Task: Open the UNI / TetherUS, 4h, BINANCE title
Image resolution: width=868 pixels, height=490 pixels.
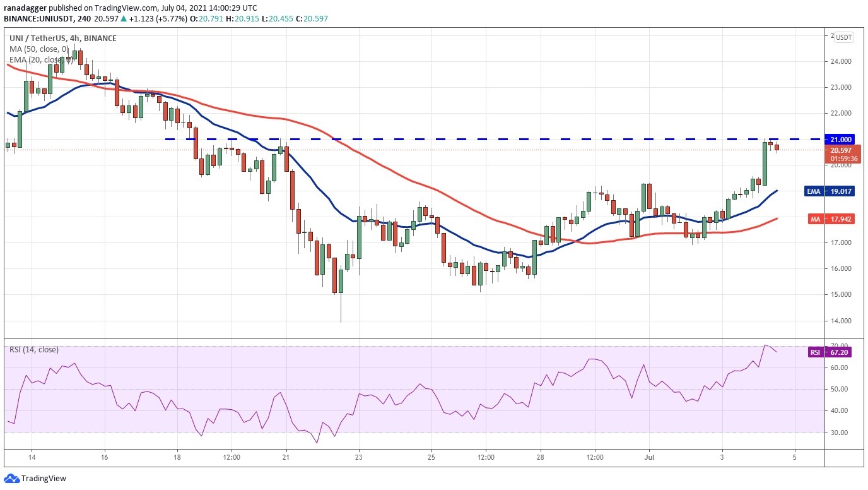Action: point(62,38)
